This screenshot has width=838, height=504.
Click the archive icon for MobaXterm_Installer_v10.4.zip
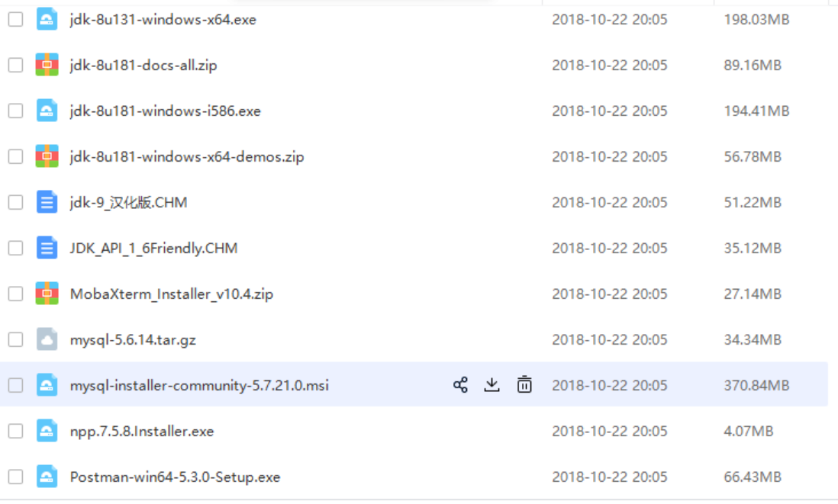47,294
